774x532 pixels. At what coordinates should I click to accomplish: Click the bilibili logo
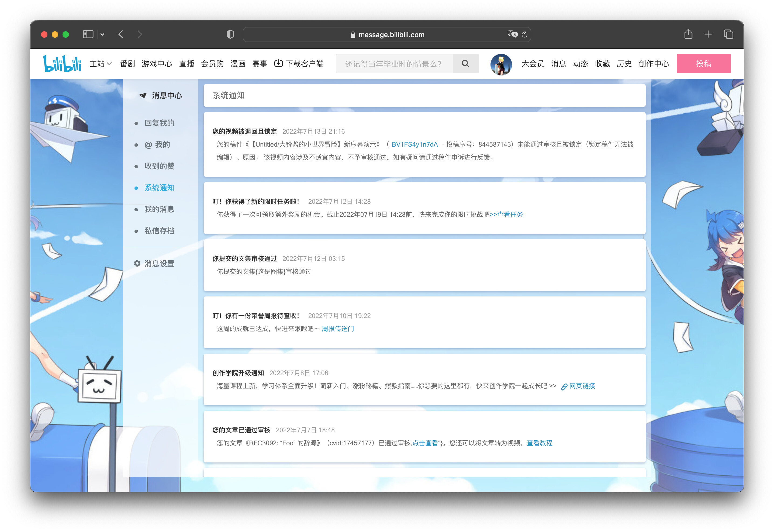tap(62, 63)
